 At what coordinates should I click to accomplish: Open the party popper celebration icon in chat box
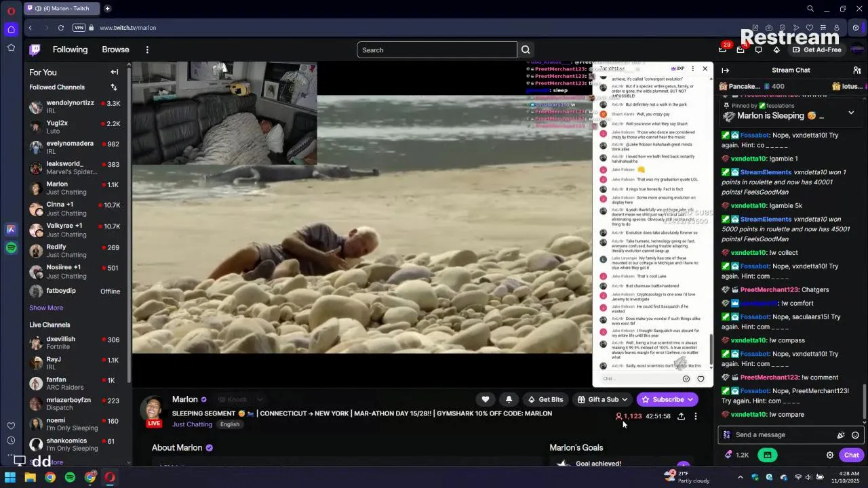(x=841, y=435)
